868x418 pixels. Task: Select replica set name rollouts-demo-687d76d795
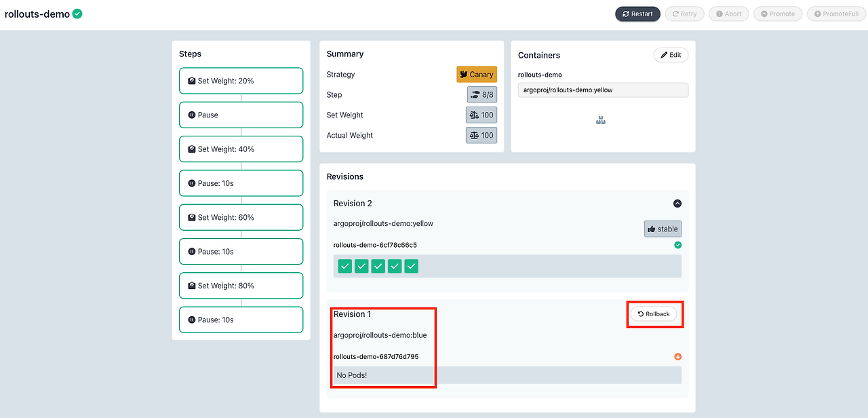[376, 357]
